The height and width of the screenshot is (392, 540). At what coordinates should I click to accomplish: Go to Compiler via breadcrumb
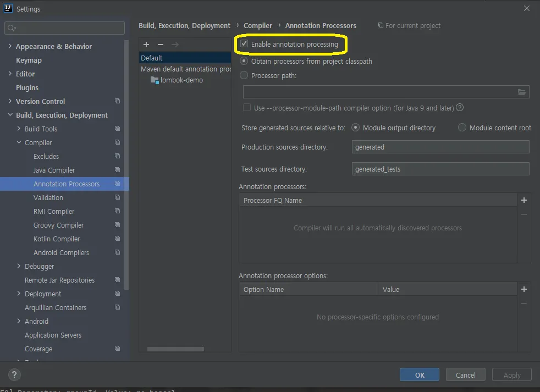(x=257, y=25)
